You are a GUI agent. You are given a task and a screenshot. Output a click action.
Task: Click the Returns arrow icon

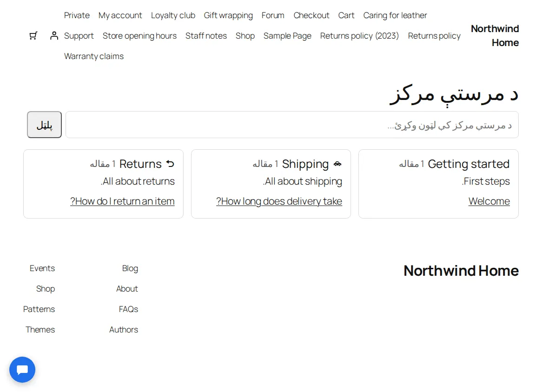click(x=170, y=164)
